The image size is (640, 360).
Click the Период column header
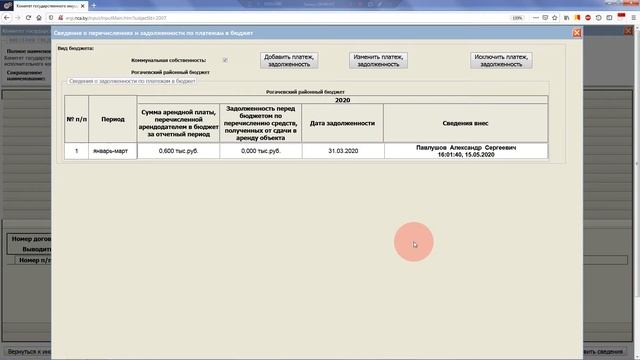[113, 119]
